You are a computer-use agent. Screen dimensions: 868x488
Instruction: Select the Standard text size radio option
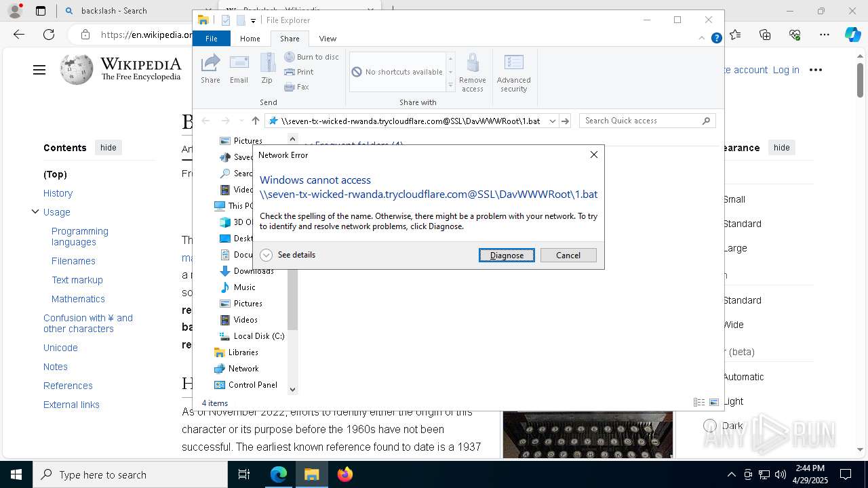[x=742, y=224]
